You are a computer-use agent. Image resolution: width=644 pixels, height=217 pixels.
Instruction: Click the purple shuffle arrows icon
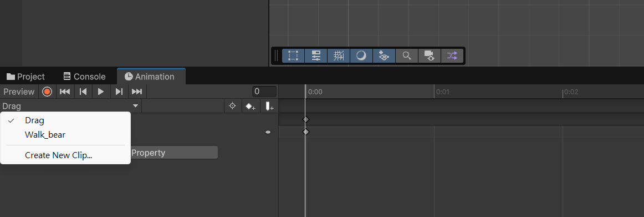click(452, 56)
